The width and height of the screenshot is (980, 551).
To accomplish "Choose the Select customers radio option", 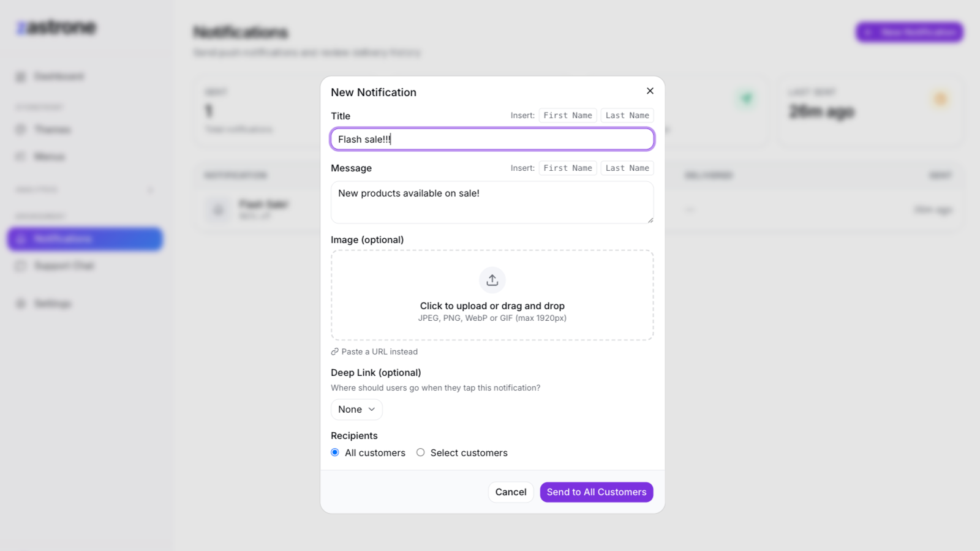I will coord(420,452).
